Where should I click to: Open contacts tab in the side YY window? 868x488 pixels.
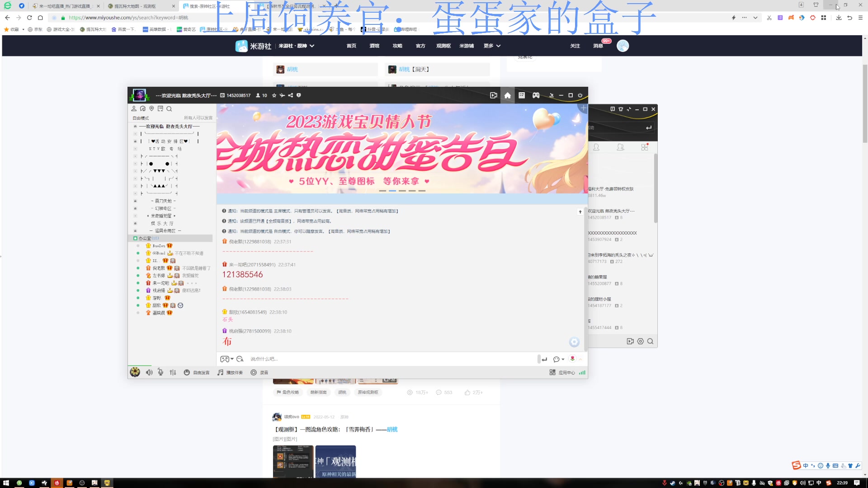tap(596, 147)
